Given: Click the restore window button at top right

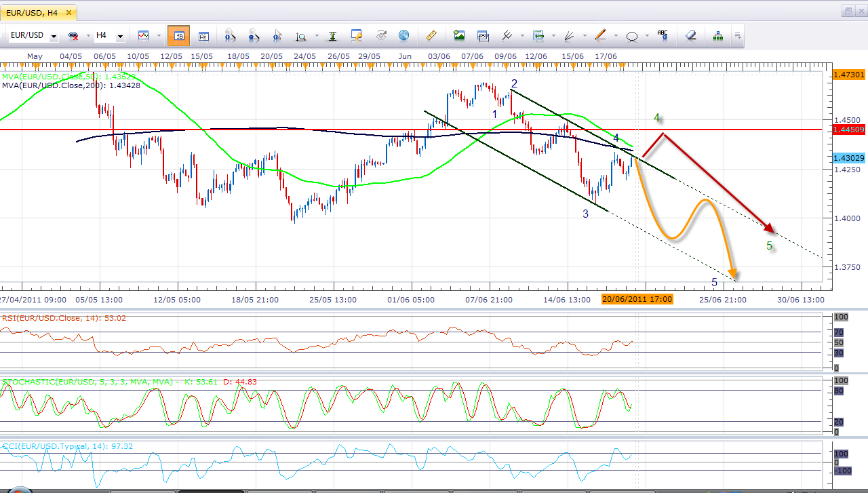Looking at the screenshot, I should click(x=848, y=11).
